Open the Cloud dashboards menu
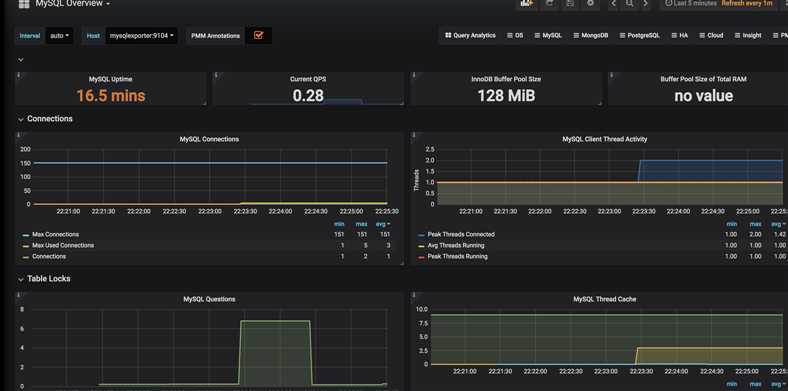 (x=711, y=36)
